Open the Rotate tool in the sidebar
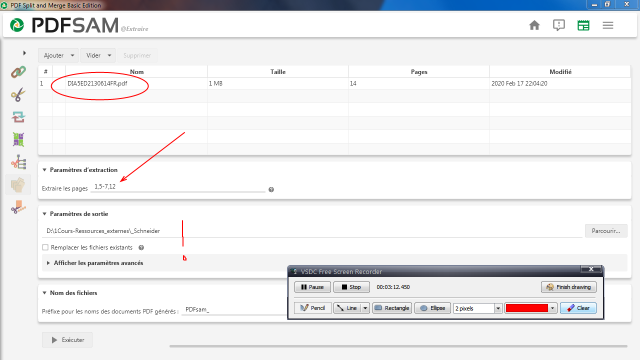 pyautogui.click(x=18, y=117)
